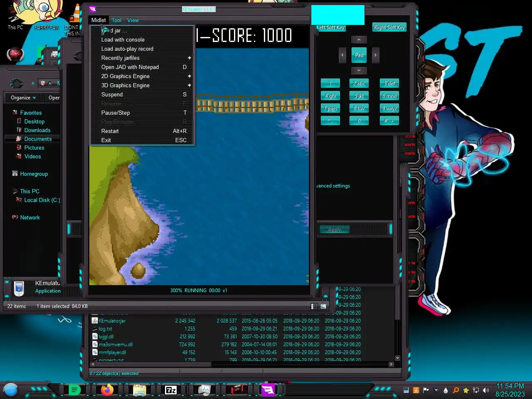Click the keypad 0 key

(x=359, y=121)
